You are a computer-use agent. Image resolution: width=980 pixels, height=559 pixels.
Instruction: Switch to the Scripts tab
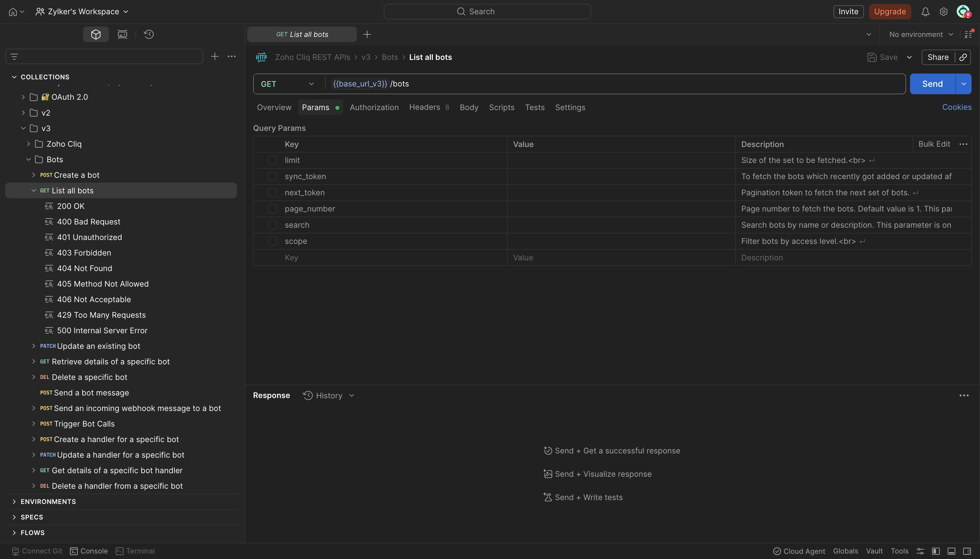pyautogui.click(x=501, y=107)
